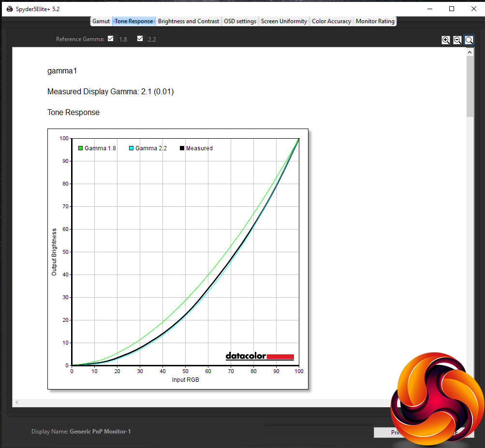Click the Input RGB axis label

(x=186, y=380)
